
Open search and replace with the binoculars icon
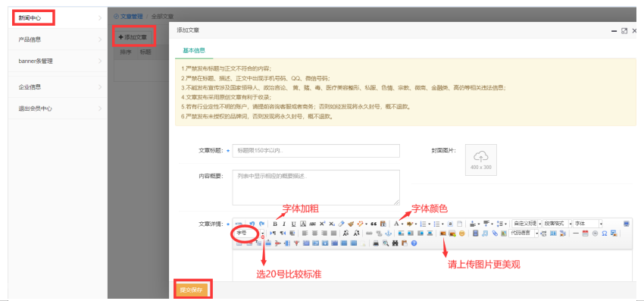395,243
